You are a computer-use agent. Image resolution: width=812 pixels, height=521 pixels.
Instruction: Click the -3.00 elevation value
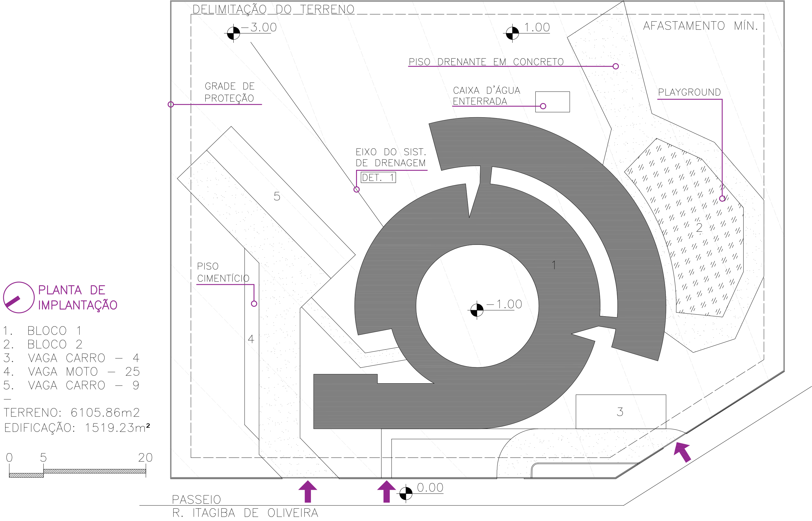259,27
